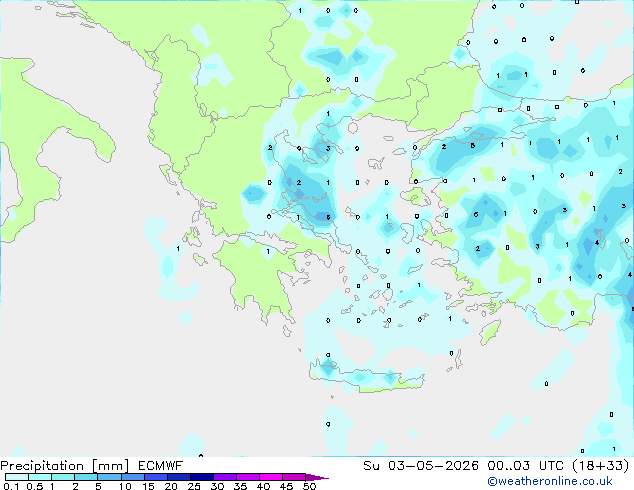Select the 40–45 mm magenta legend swatch
634x490 pixels.
(x=271, y=477)
